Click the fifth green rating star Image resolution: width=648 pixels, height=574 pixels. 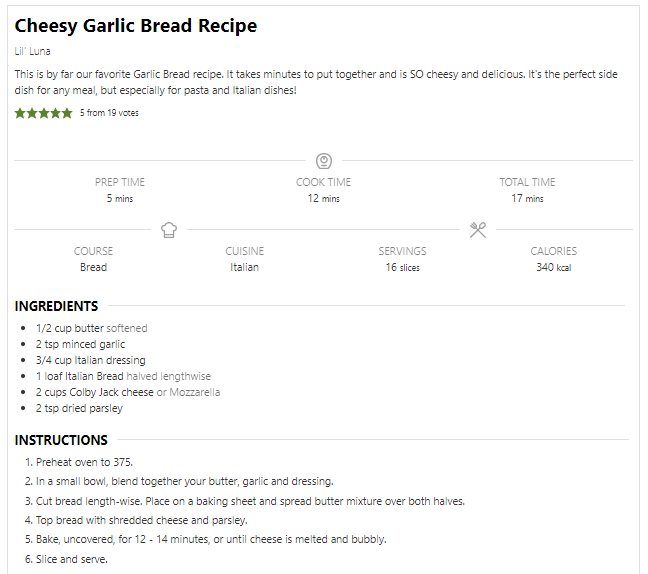click(67, 113)
